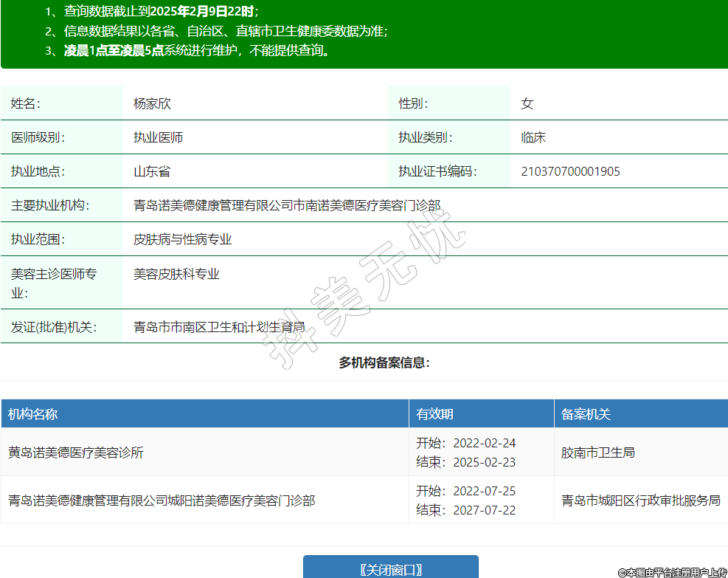Click the 山东省 practice location value
Image resolution: width=728 pixels, height=578 pixels.
[152, 171]
